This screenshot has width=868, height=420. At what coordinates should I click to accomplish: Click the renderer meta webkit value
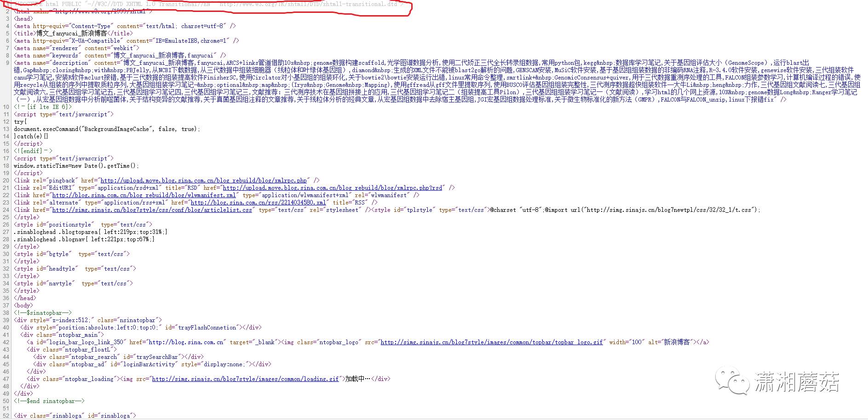coord(124,48)
